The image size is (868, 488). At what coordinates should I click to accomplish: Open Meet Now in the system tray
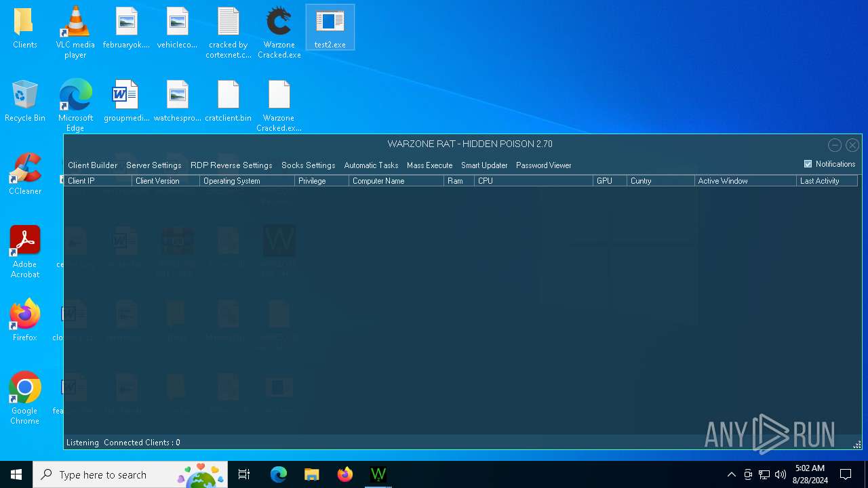[x=748, y=474]
